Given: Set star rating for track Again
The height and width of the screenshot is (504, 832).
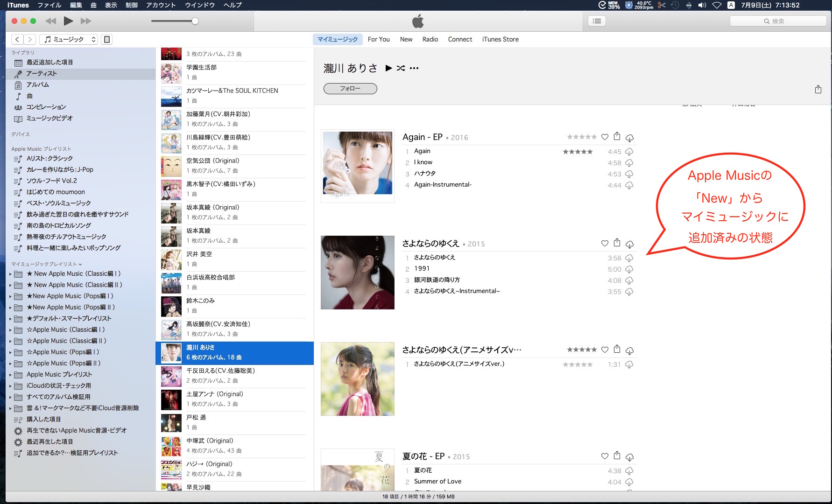Looking at the screenshot, I should [x=578, y=152].
